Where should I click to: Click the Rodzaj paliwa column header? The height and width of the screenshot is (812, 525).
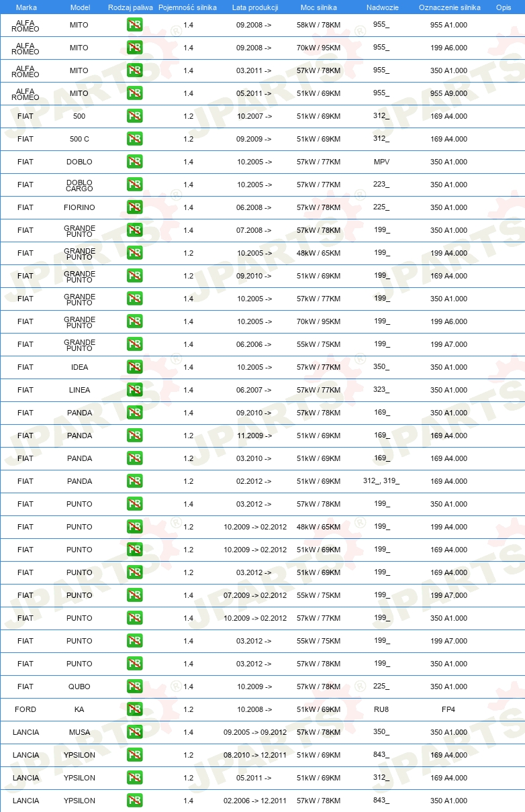(130, 7)
